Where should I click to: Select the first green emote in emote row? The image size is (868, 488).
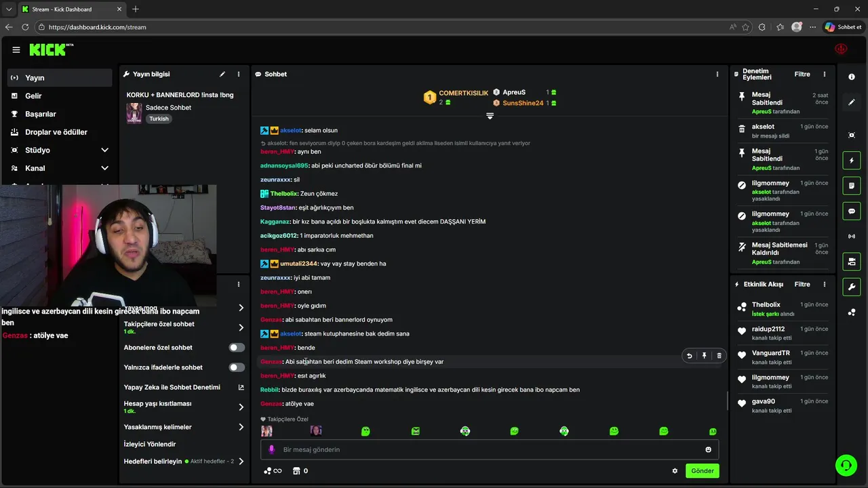pos(366,431)
